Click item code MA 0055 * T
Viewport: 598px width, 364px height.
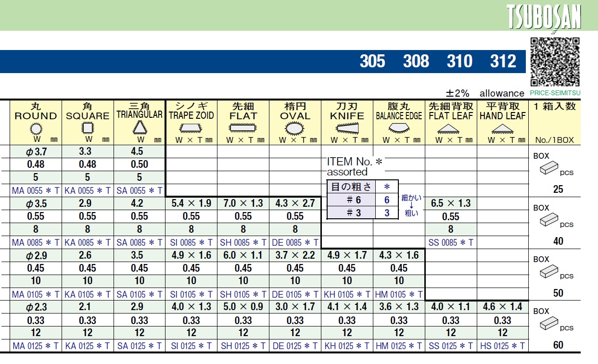point(36,190)
